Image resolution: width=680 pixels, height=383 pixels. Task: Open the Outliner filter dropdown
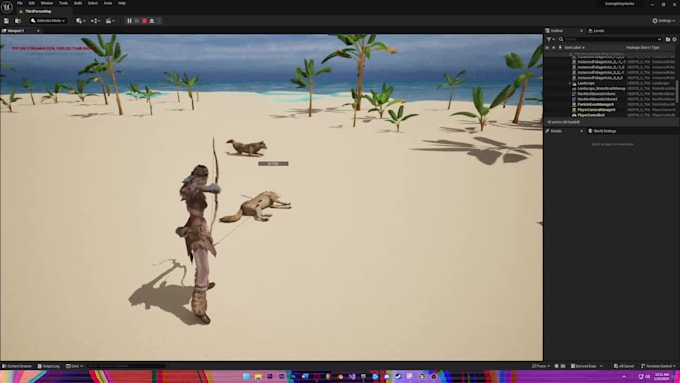(550, 39)
